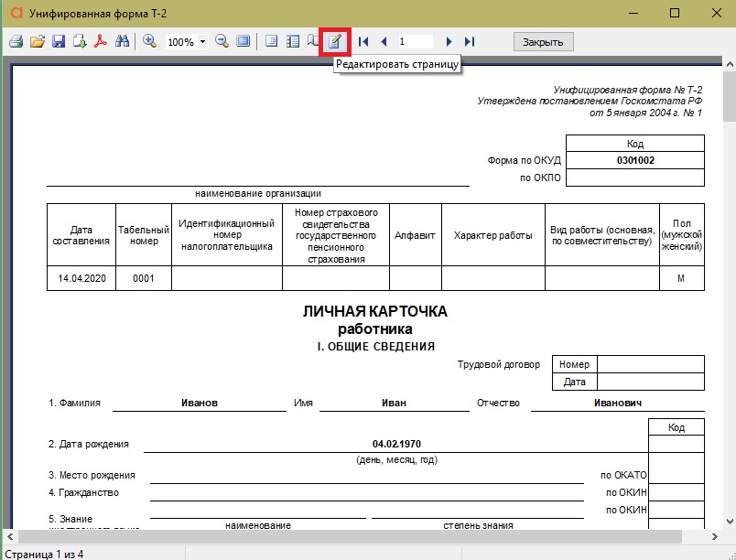Click the Трудовой договор label
The image size is (736, 560).
499,364
